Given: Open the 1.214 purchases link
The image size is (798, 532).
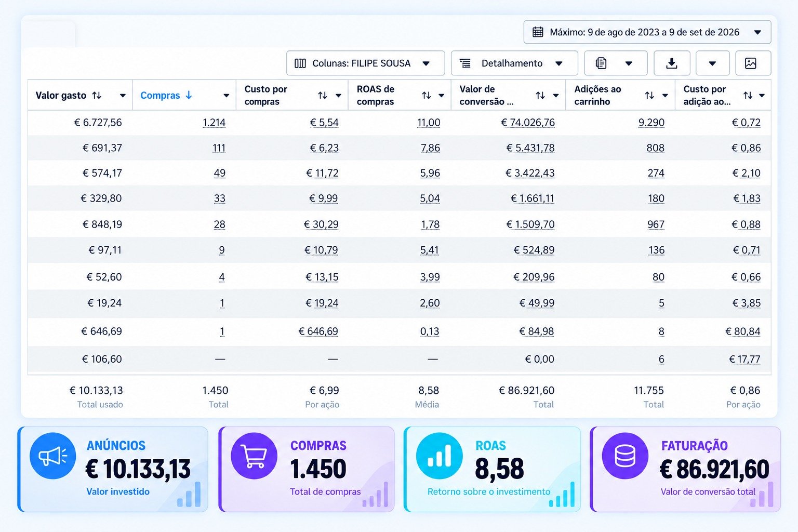Looking at the screenshot, I should pos(214,123).
